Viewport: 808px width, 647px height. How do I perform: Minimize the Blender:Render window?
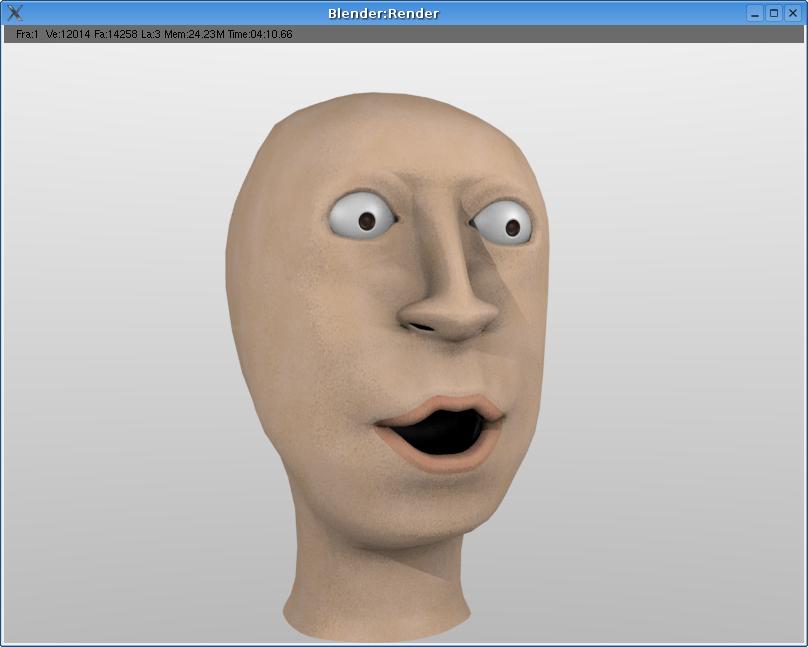[x=754, y=13]
